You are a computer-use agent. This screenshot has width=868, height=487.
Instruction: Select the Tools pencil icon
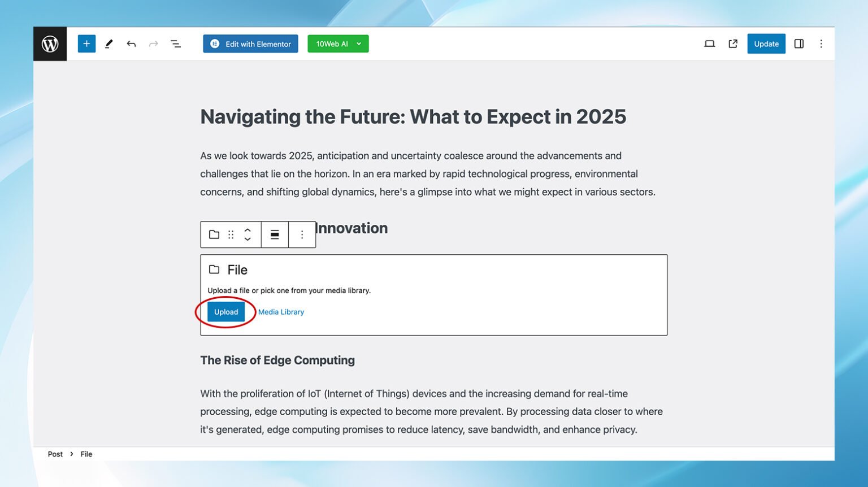[109, 44]
